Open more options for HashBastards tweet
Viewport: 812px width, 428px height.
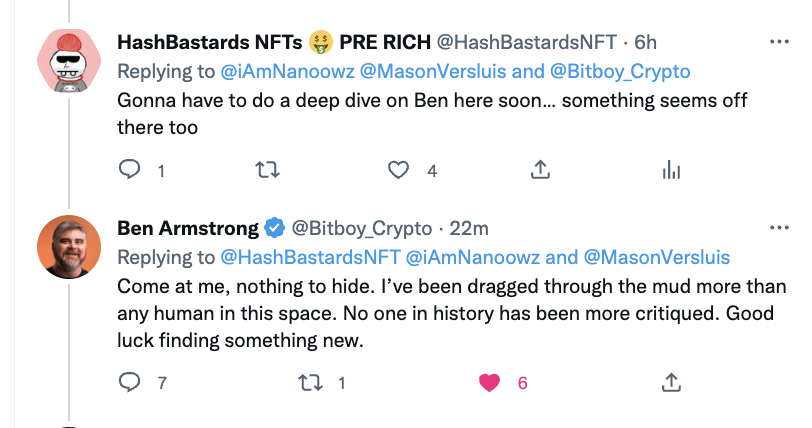[778, 42]
